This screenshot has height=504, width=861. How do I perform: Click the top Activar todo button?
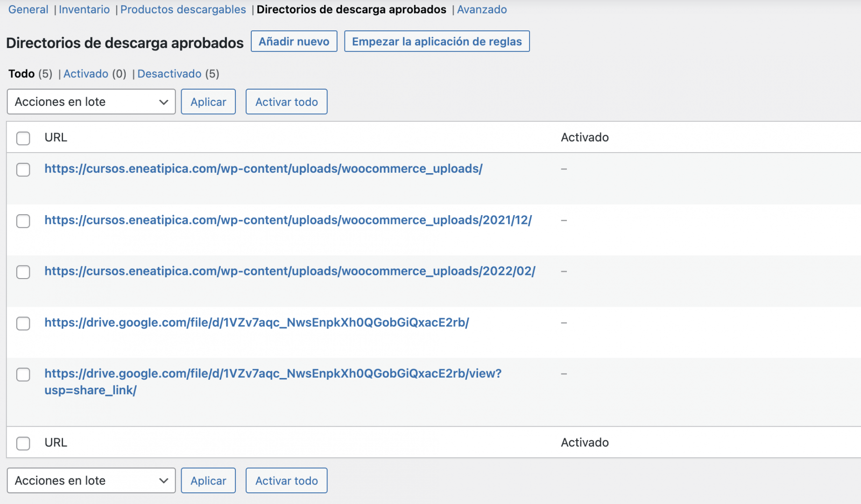click(287, 102)
